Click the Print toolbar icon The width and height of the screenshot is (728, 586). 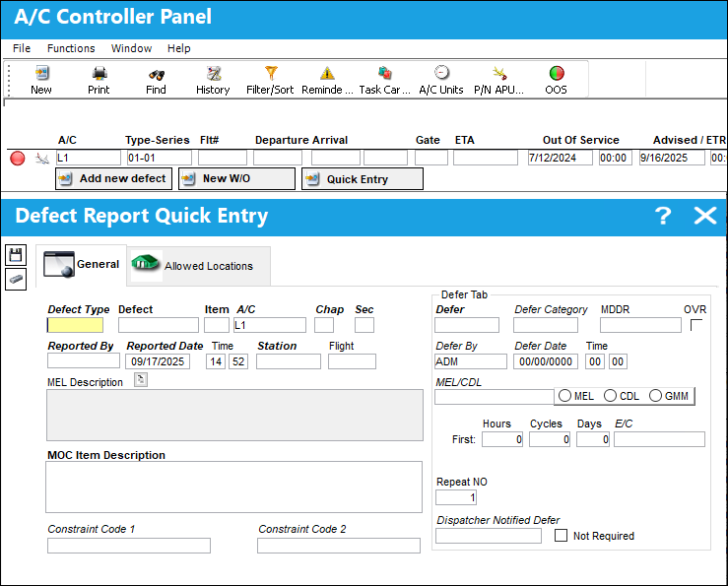click(x=99, y=73)
